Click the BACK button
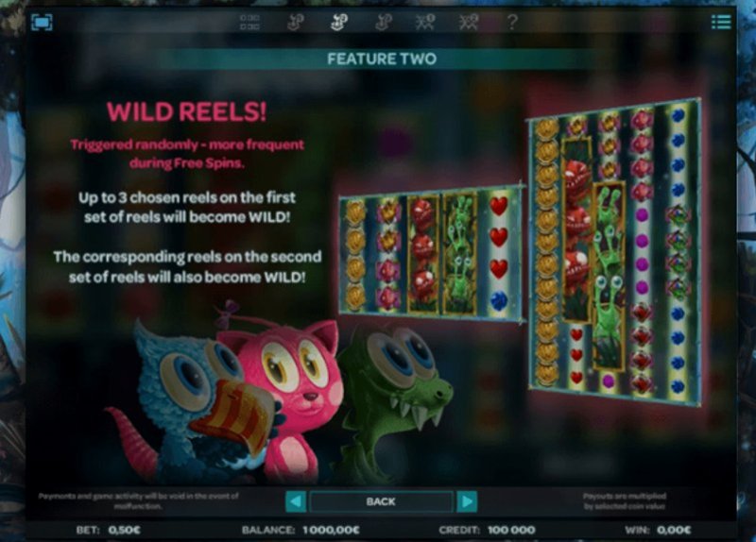The image size is (756, 542). coord(381,502)
